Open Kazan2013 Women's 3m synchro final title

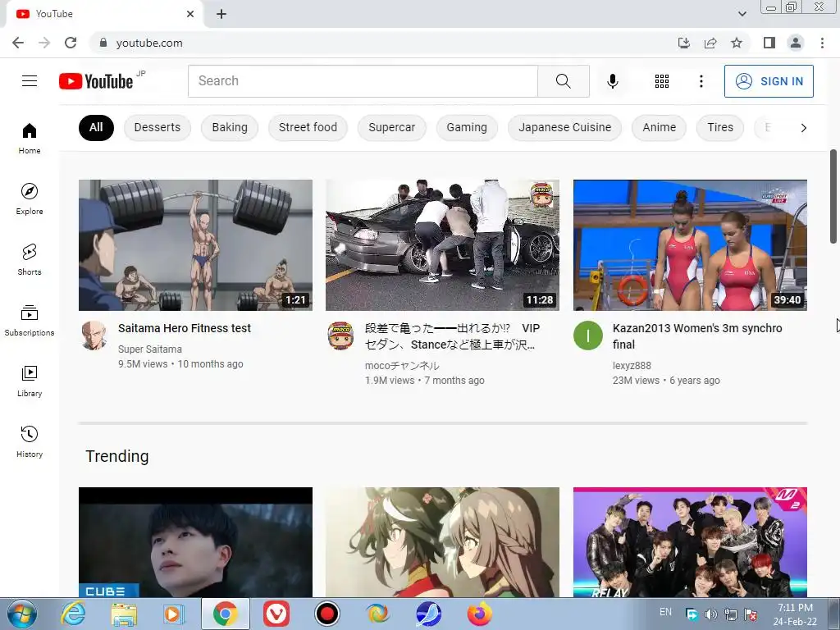point(697,336)
